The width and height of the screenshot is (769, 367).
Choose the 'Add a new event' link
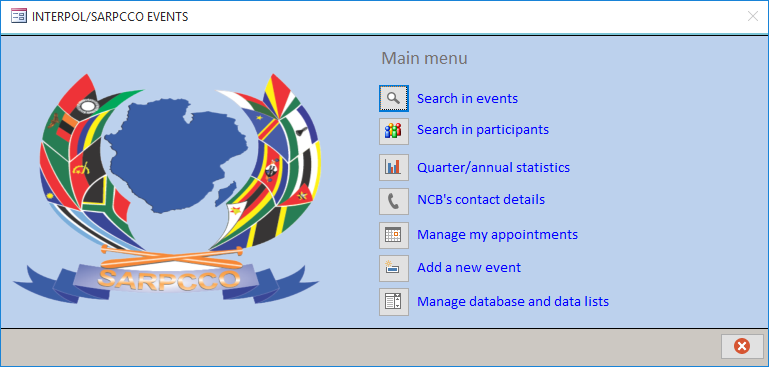[x=469, y=268]
